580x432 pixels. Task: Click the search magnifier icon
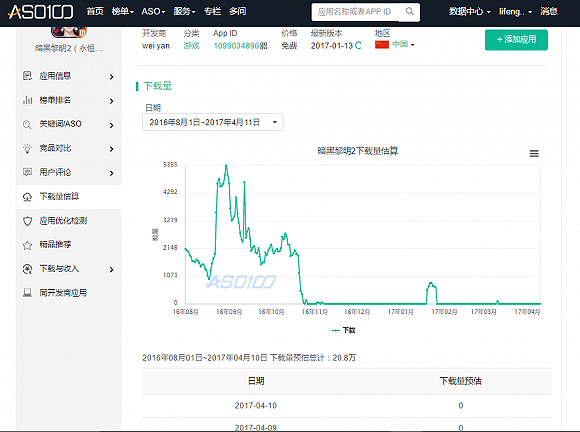(x=409, y=11)
